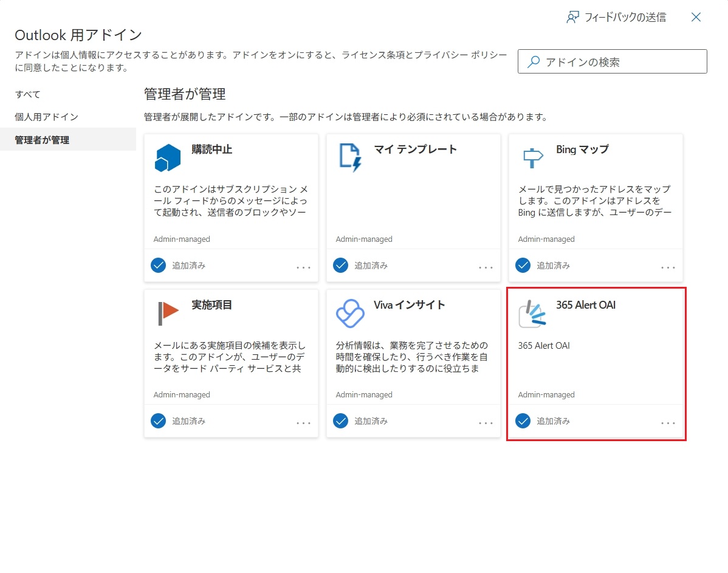Open the 365 Alert OAI title

(x=586, y=305)
